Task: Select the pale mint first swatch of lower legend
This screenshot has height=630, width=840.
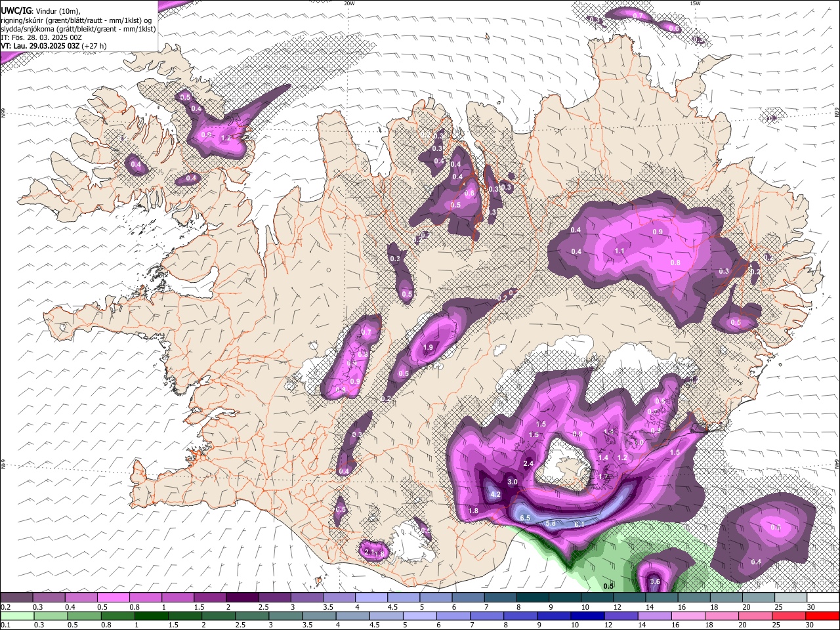Action: [x=16, y=616]
